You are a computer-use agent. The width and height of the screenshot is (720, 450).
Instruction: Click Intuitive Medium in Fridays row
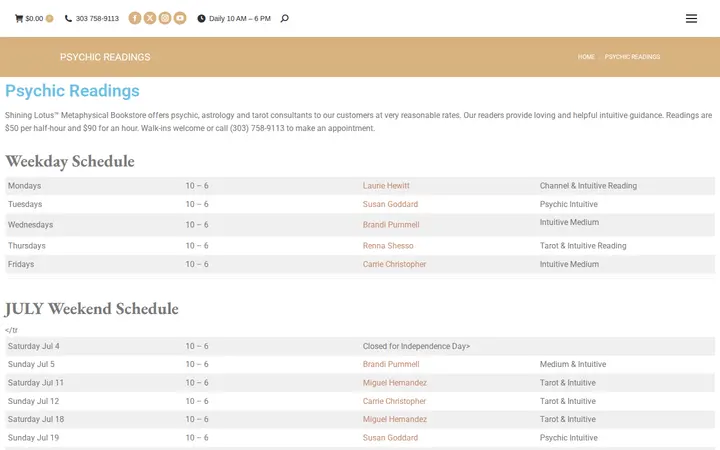(569, 264)
